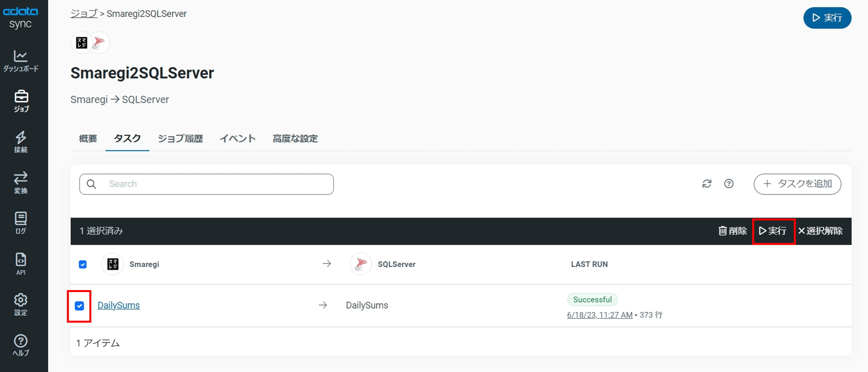Click the refresh icon beside the search box
The width and height of the screenshot is (868, 372).
coord(707,184)
